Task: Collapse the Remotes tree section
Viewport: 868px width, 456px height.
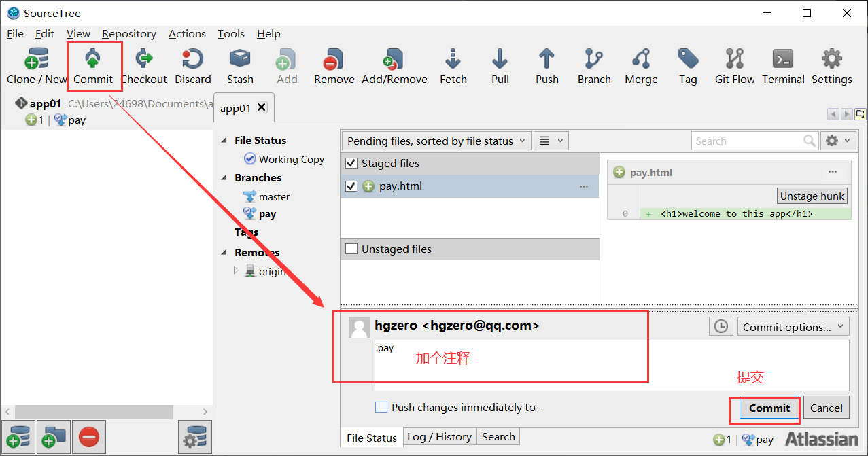Action: tap(225, 252)
